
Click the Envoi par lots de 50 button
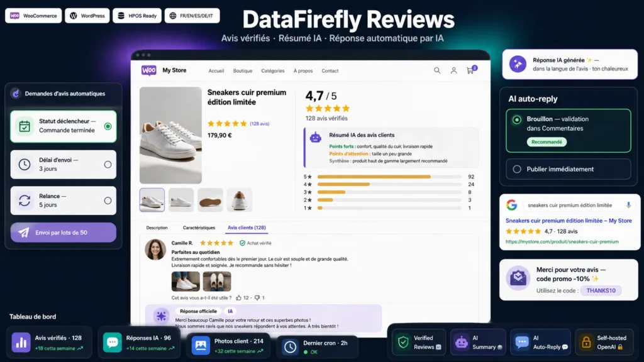[x=64, y=233]
